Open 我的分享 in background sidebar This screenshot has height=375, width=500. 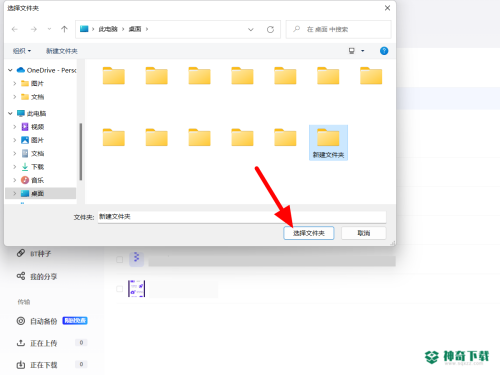point(37,276)
